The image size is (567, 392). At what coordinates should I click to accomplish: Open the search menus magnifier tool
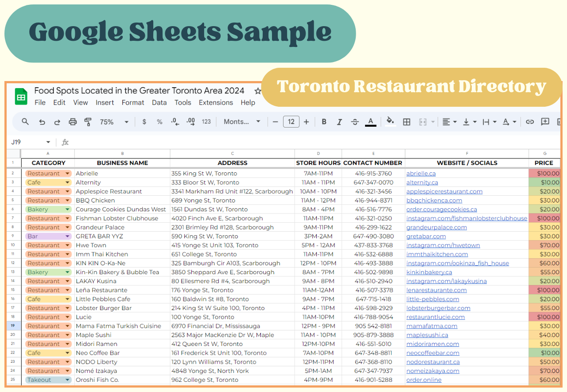click(25, 122)
